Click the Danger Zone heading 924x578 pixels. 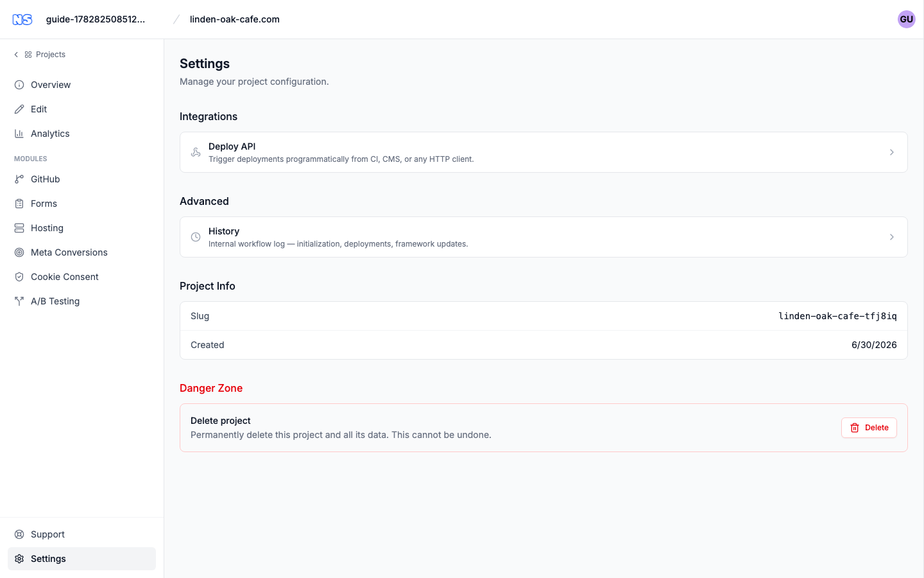211,388
